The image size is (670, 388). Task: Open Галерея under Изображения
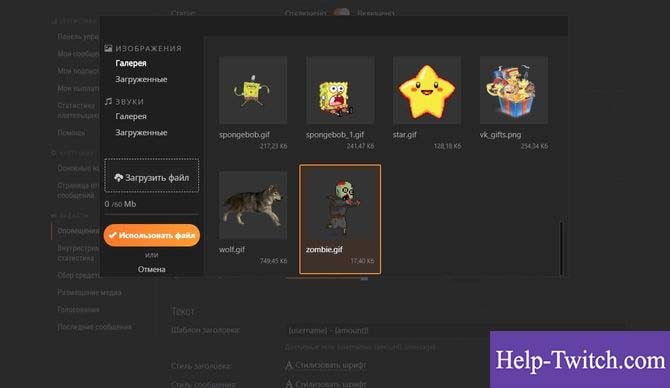pos(131,63)
